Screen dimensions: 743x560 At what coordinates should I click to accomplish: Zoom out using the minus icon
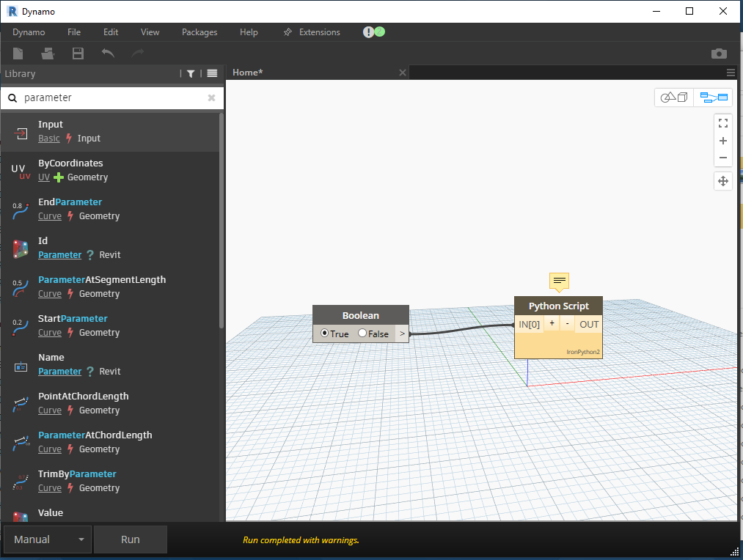[723, 158]
